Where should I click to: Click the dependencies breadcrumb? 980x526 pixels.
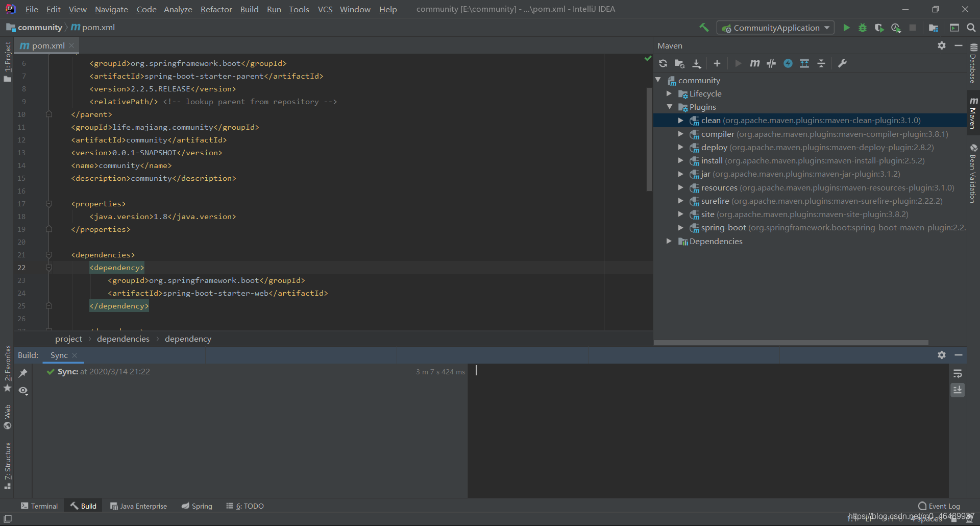click(123, 339)
